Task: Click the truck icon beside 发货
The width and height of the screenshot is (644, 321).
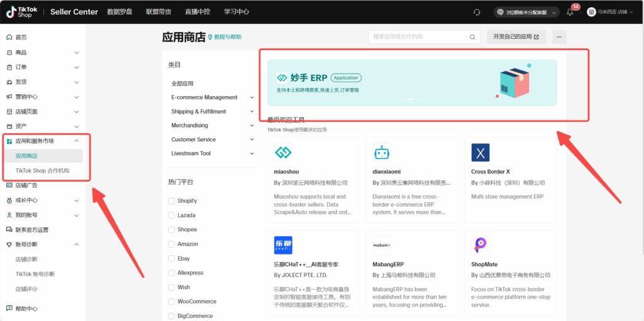Action: (x=9, y=82)
